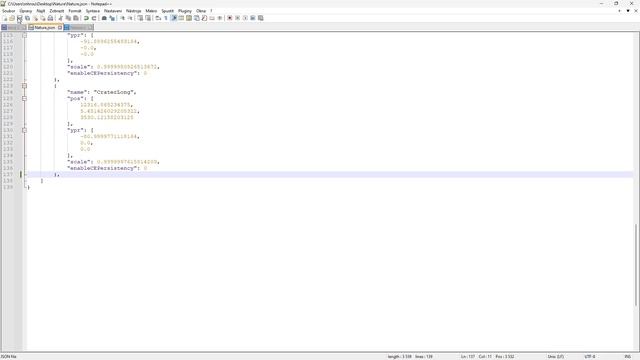
Task: Show the Document List panel icon
Action: point(196,18)
